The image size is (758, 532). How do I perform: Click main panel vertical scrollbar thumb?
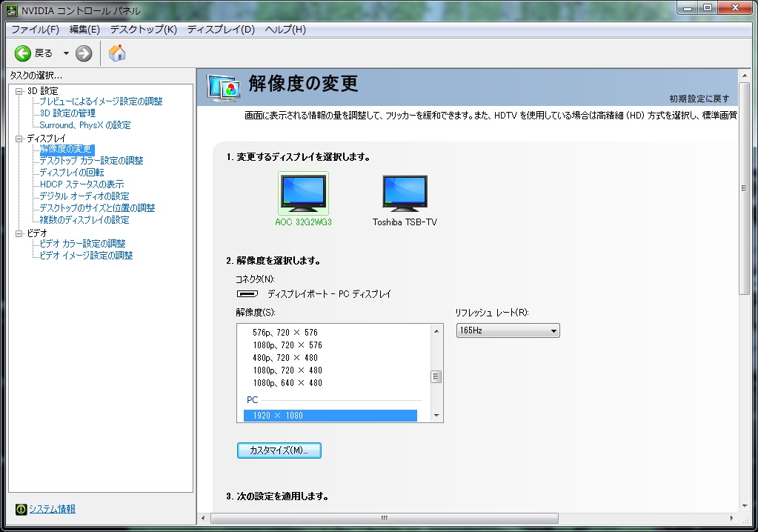[745, 188]
